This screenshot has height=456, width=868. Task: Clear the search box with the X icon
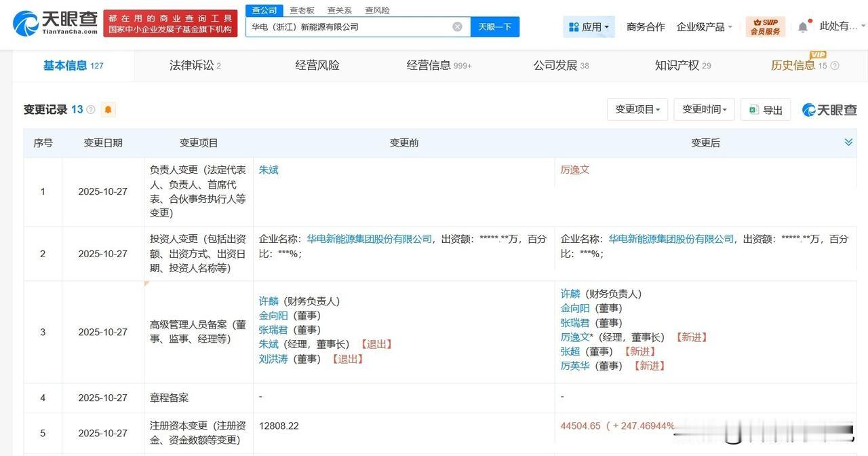click(x=458, y=26)
